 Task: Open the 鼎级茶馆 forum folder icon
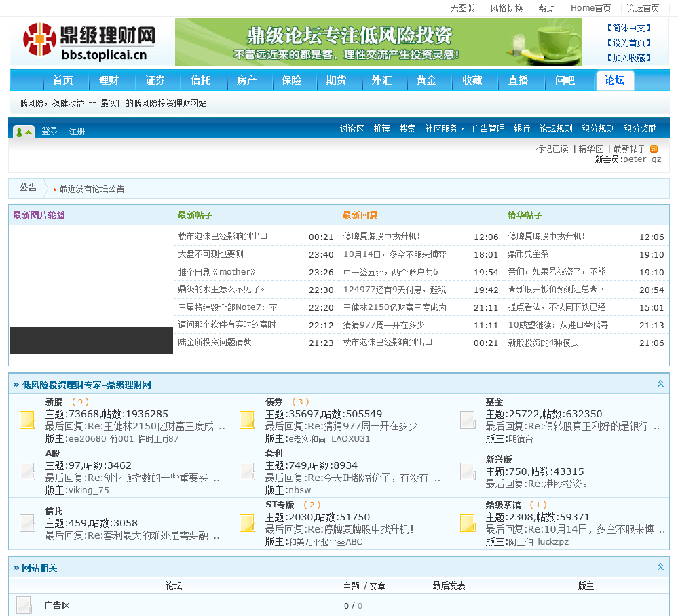tap(468, 522)
